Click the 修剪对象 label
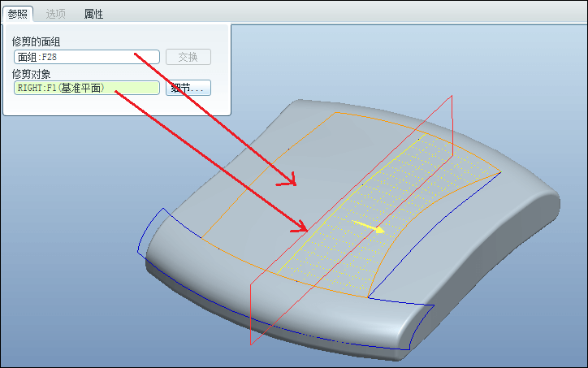The image size is (588, 368). click(31, 74)
